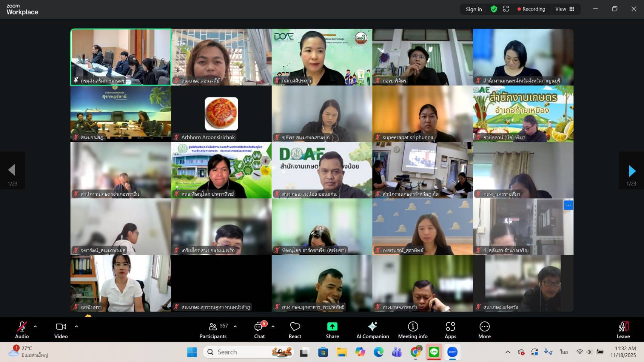The height and width of the screenshot is (362, 644).
Task: Go to next gallery page arrow
Action: coord(632,171)
